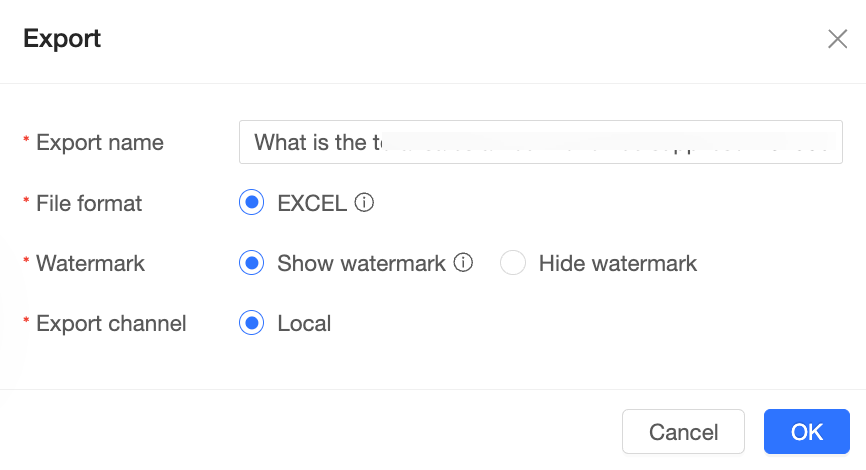Click the "Export name" field label

click(x=99, y=143)
